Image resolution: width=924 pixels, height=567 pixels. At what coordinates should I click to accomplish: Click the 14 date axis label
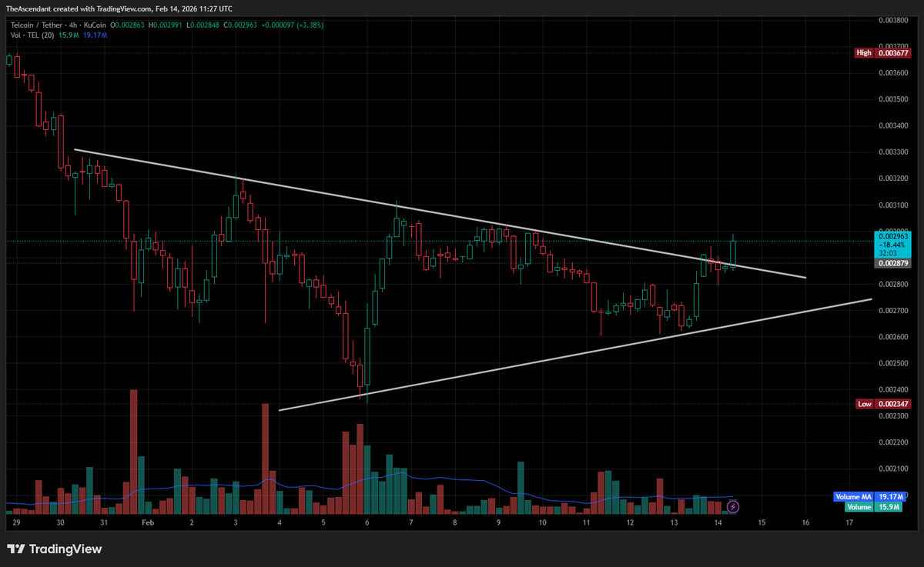(x=718, y=522)
